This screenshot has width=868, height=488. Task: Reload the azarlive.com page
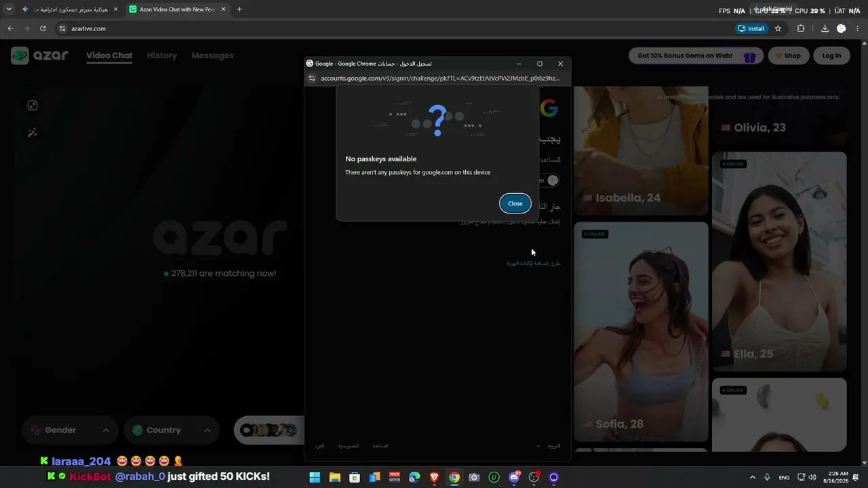tap(43, 28)
